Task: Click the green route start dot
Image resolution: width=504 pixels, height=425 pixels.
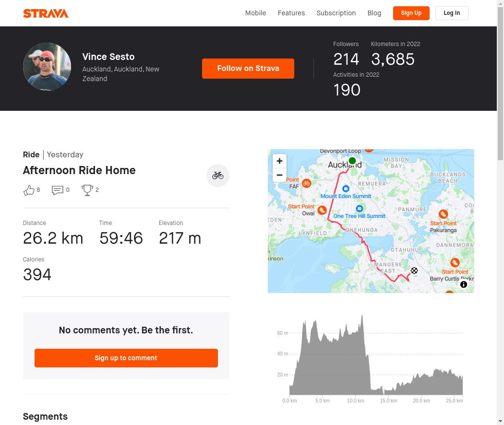Action: click(x=352, y=161)
